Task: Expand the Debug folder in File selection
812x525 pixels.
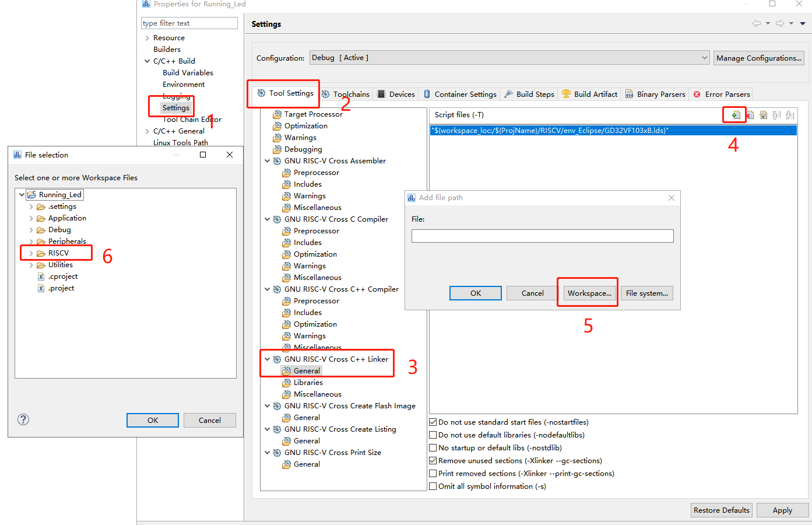Action: 31,230
